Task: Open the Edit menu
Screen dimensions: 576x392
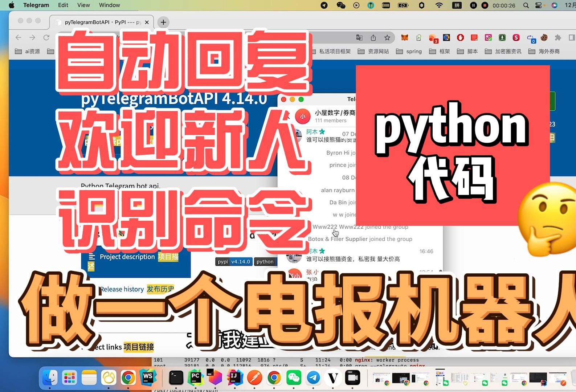Action: click(63, 5)
